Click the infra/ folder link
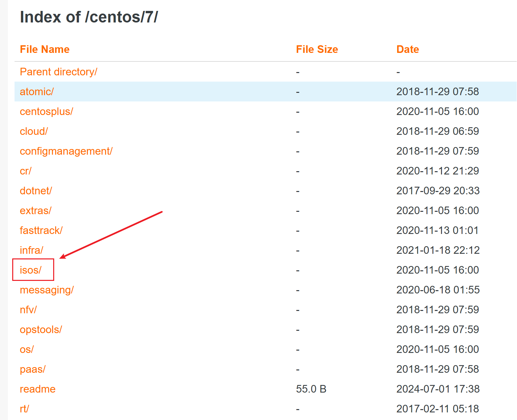 click(31, 250)
